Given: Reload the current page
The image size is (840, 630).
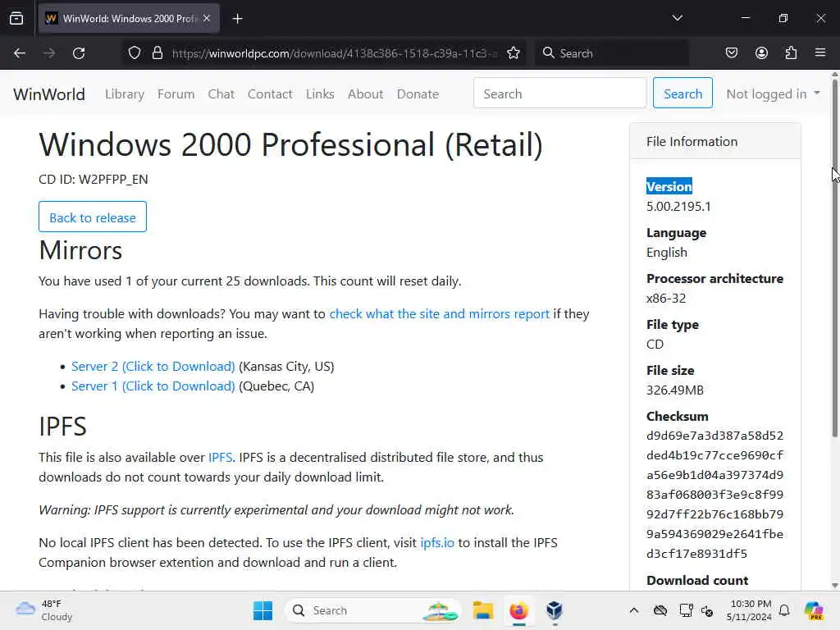Looking at the screenshot, I should click(x=79, y=53).
